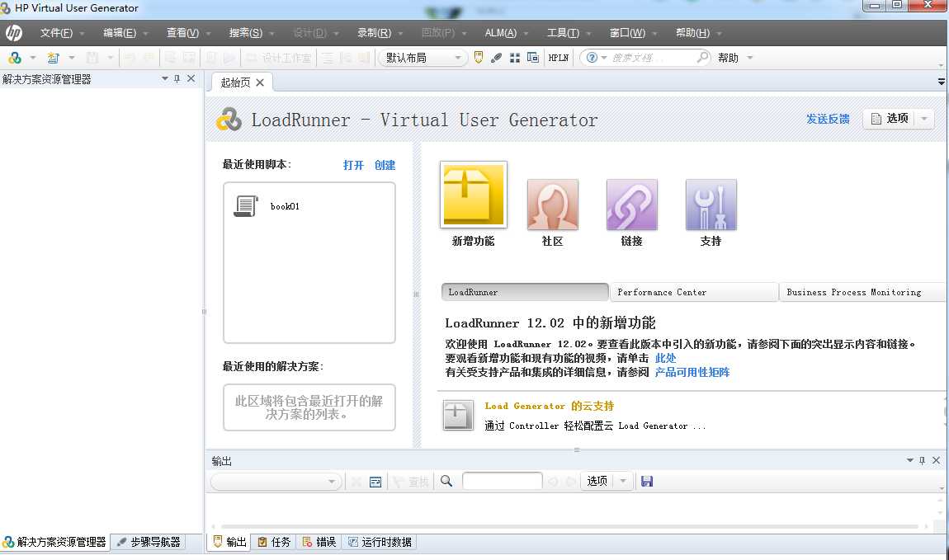
Task: Open the 工具(T) menu
Action: click(563, 33)
